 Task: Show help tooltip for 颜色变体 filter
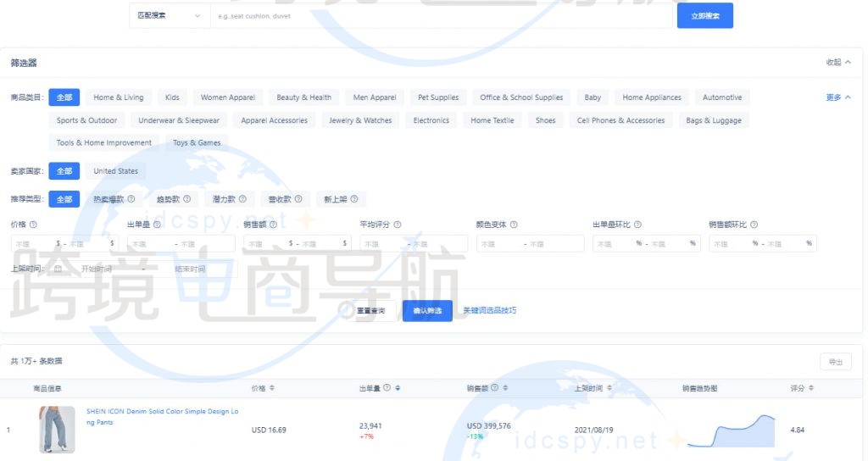pyautogui.click(x=514, y=225)
